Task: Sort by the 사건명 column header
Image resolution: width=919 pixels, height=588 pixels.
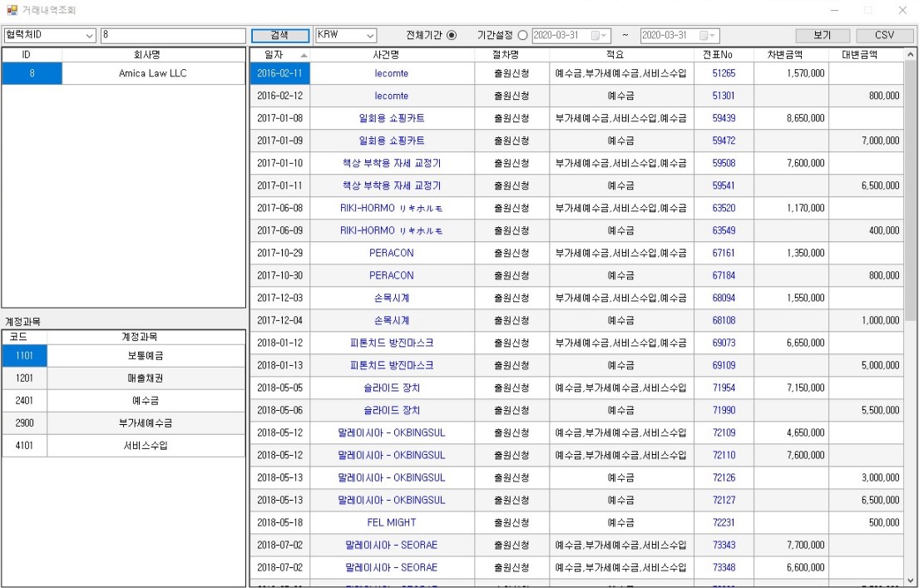Action: click(x=392, y=55)
